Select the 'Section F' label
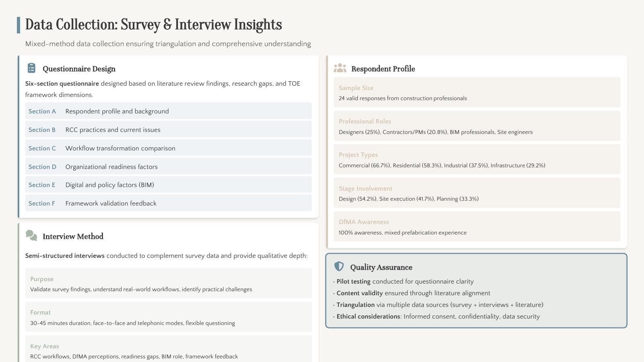Screen dimensions: 644x362 [x=41, y=204]
